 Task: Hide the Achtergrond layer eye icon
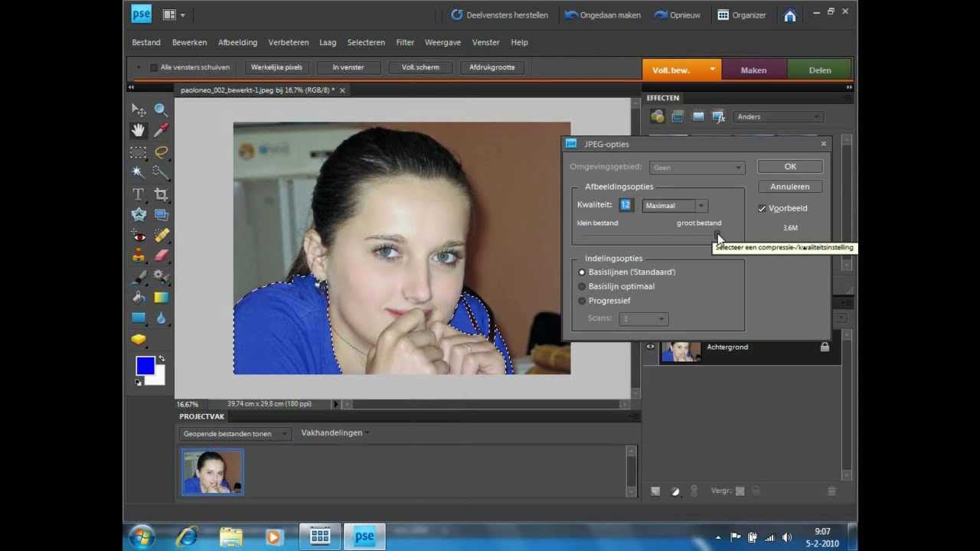point(651,347)
